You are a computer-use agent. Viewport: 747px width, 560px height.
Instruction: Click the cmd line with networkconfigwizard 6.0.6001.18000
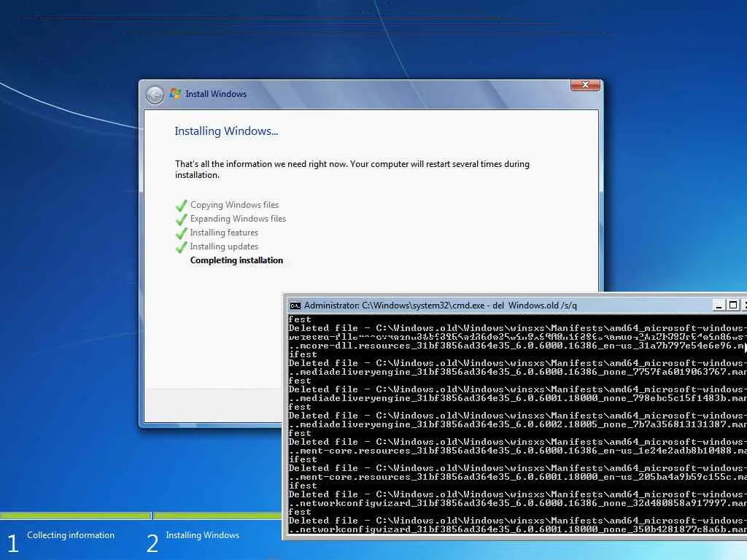517,529
